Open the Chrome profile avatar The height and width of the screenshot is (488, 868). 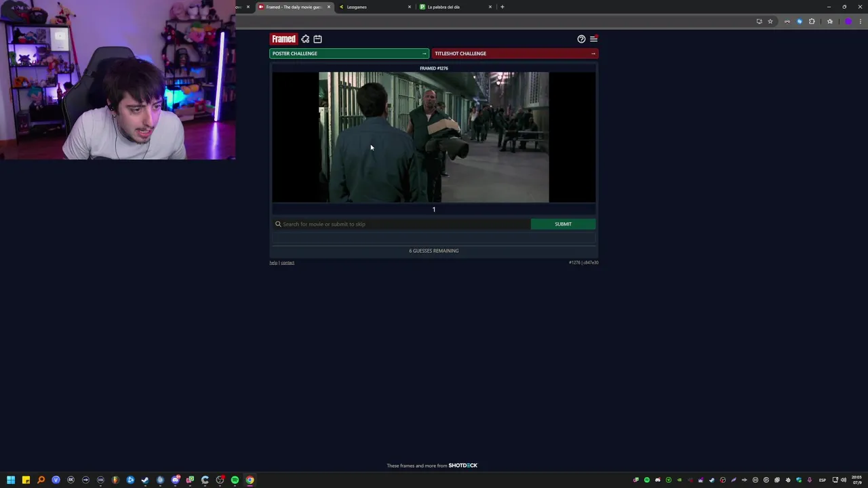848,21
